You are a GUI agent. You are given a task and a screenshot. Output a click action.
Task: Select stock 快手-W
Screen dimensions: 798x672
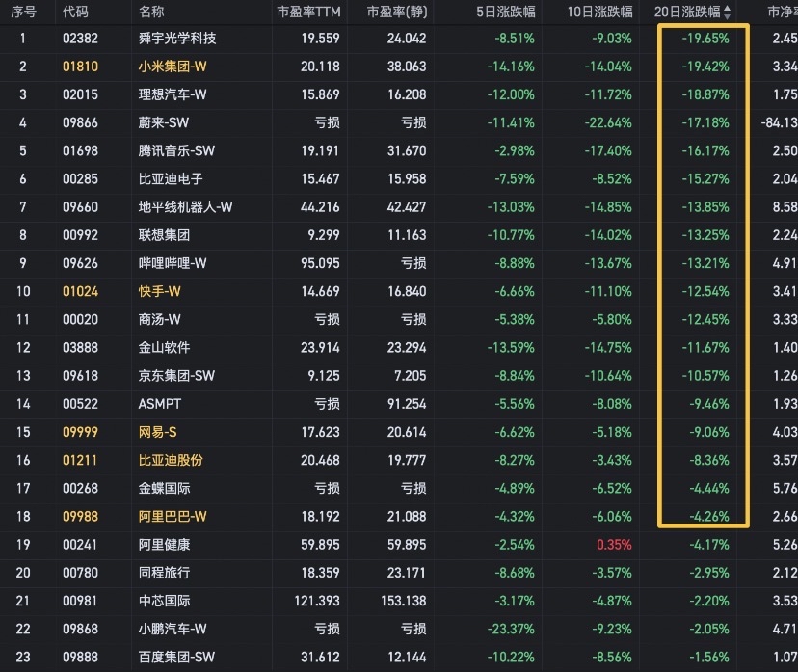click(x=159, y=291)
